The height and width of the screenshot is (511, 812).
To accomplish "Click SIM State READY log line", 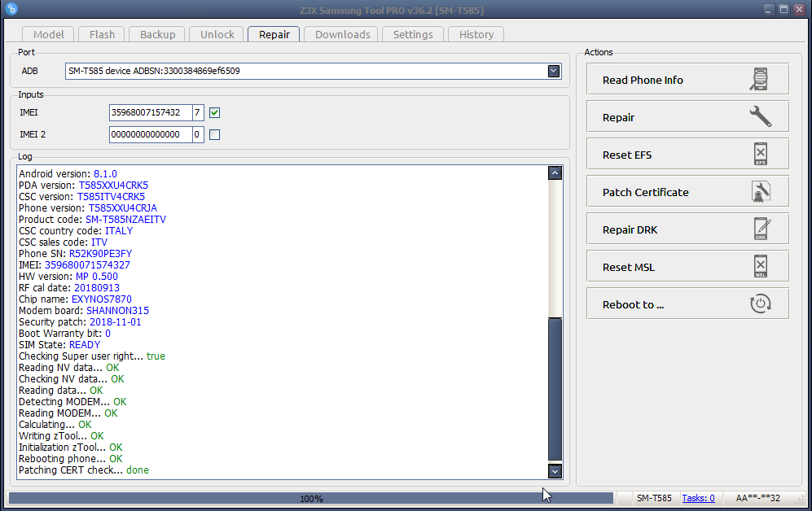I will click(x=59, y=344).
